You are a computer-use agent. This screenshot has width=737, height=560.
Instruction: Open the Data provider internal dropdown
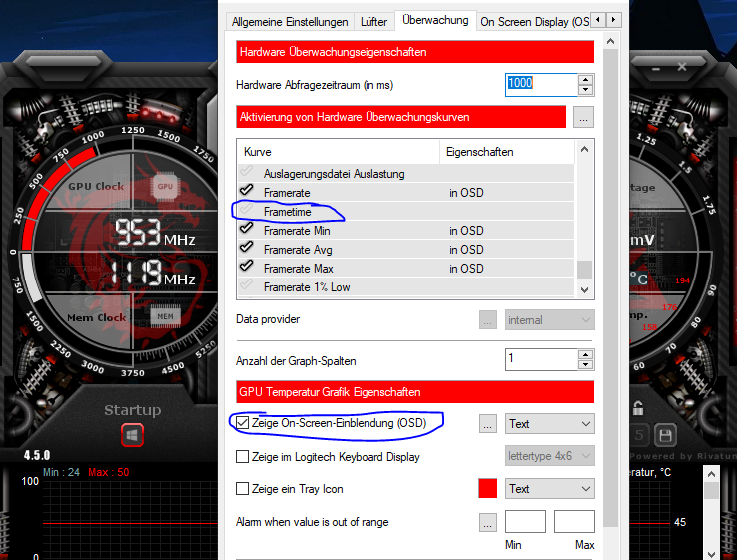[550, 320]
